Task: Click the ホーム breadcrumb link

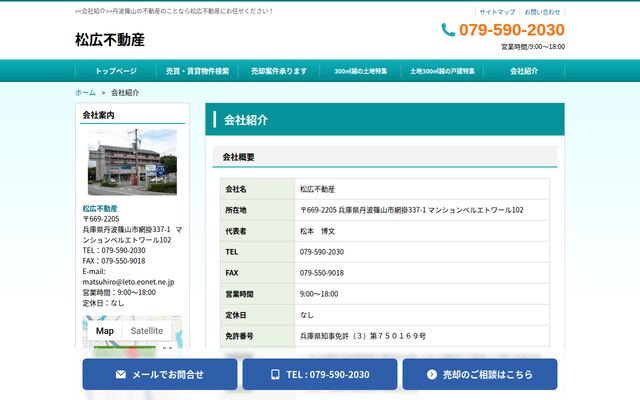Action: (85, 93)
